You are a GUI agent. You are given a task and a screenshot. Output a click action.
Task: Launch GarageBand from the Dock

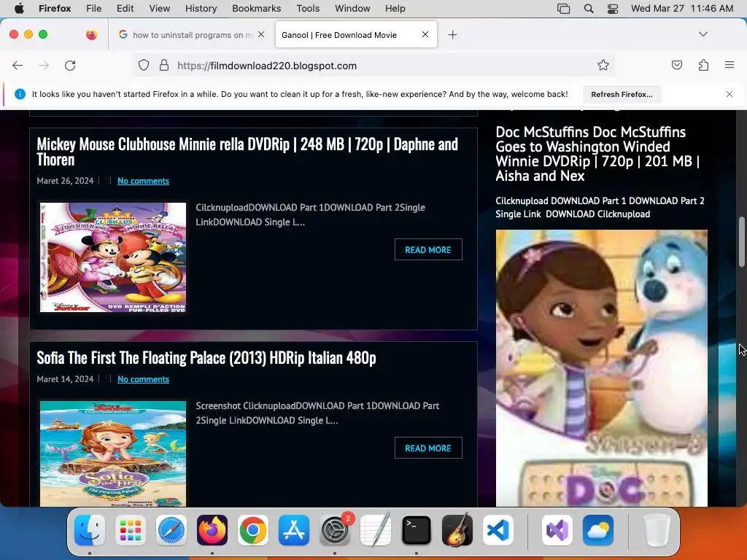[457, 530]
